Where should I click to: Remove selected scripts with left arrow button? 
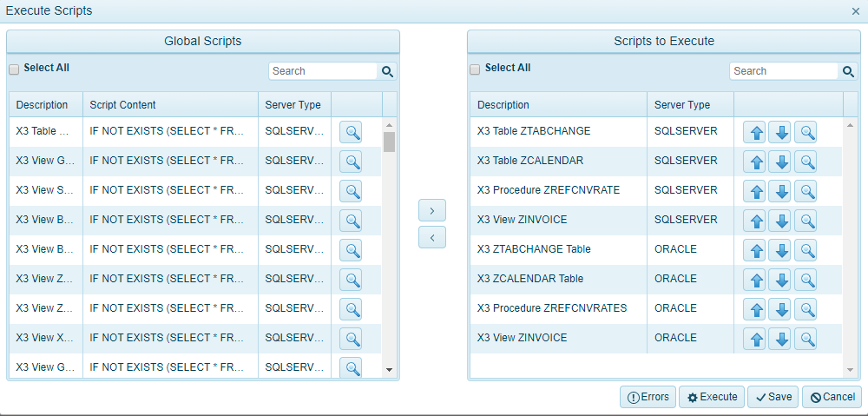click(x=432, y=236)
